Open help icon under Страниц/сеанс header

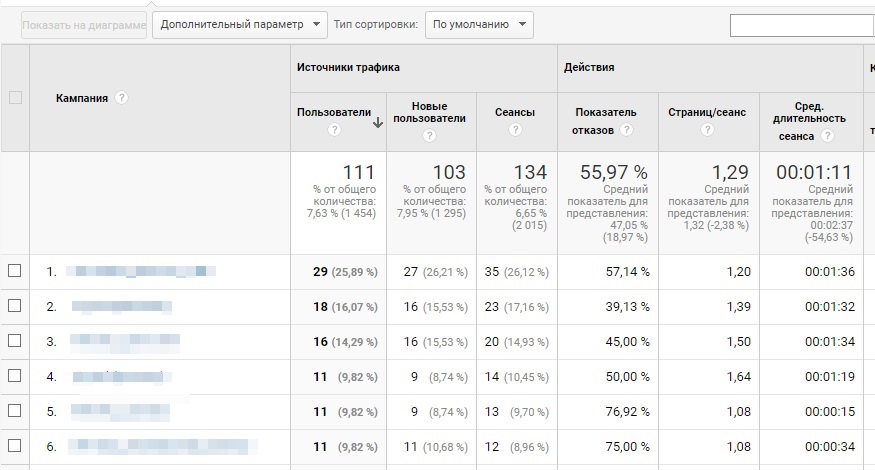[707, 130]
